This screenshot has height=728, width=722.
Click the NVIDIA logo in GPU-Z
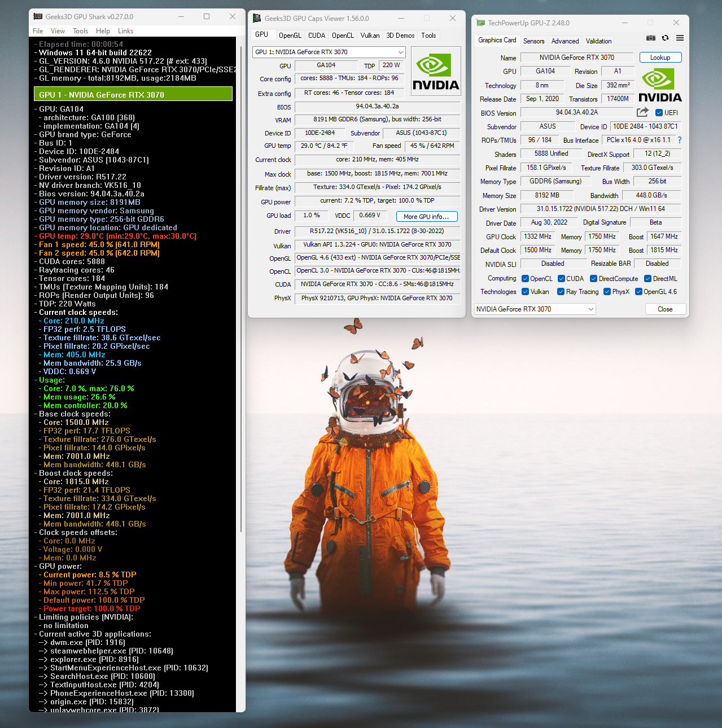660,85
